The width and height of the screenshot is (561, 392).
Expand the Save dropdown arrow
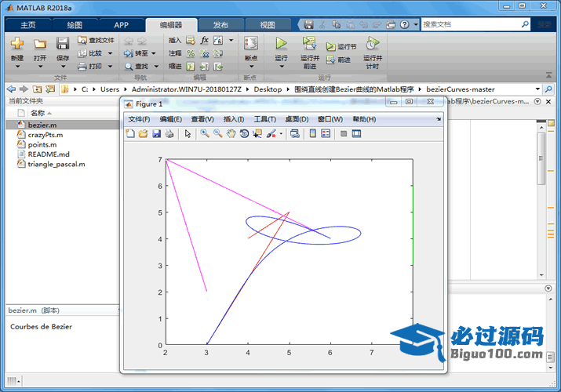click(63, 67)
